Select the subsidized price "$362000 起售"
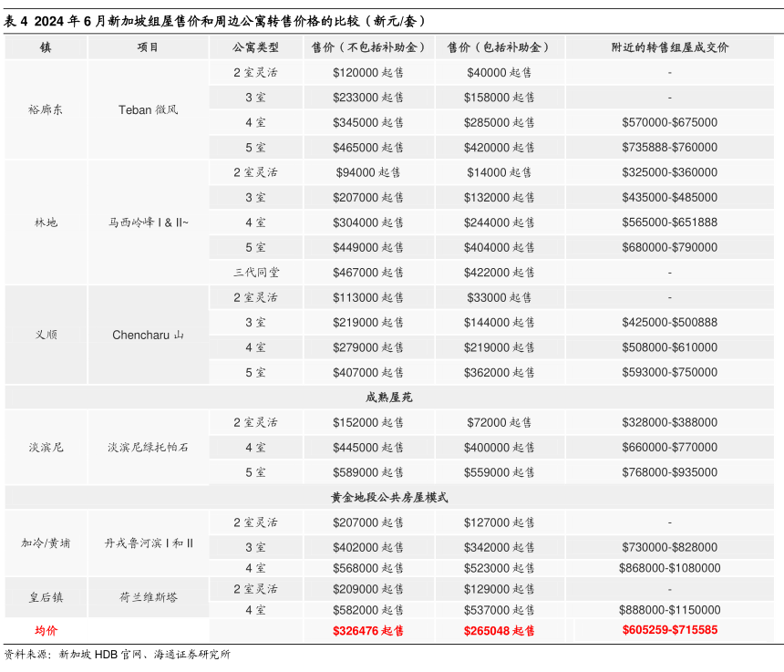 tap(499, 373)
